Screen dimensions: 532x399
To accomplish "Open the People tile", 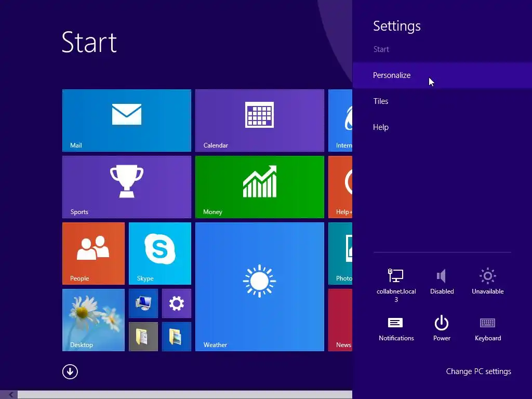I will point(94,254).
